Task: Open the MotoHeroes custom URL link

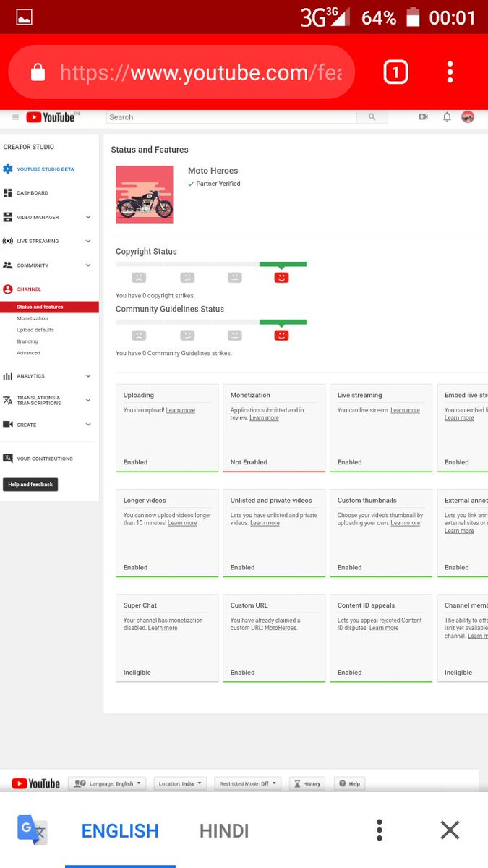Action: tap(281, 628)
